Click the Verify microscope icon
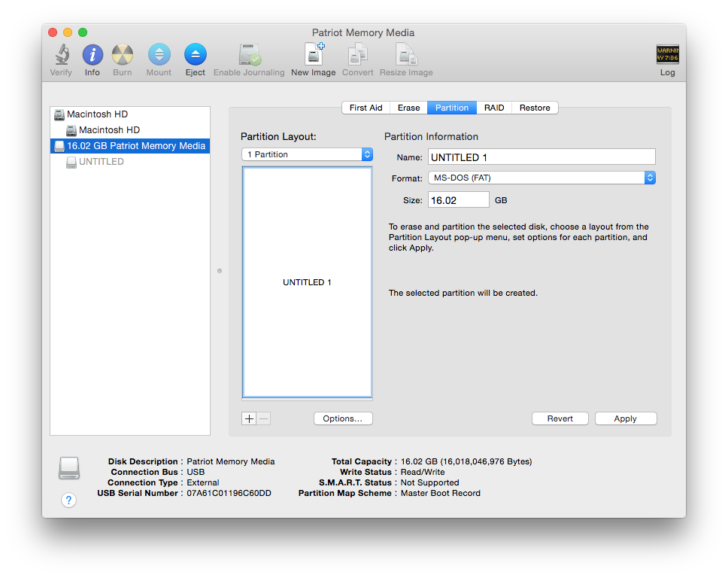 pyautogui.click(x=61, y=55)
